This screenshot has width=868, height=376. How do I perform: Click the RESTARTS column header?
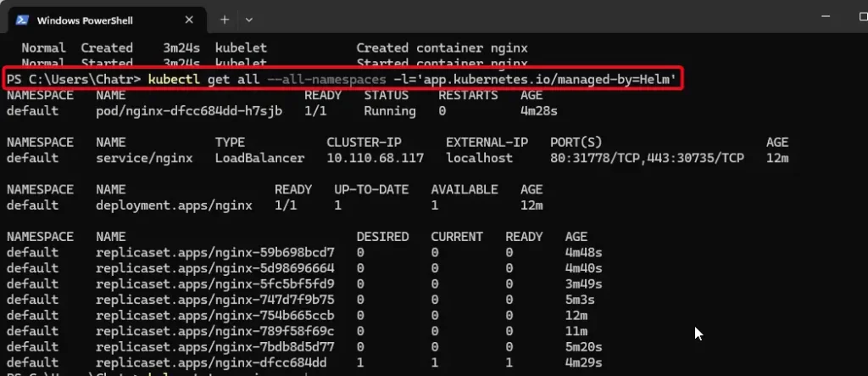(468, 95)
